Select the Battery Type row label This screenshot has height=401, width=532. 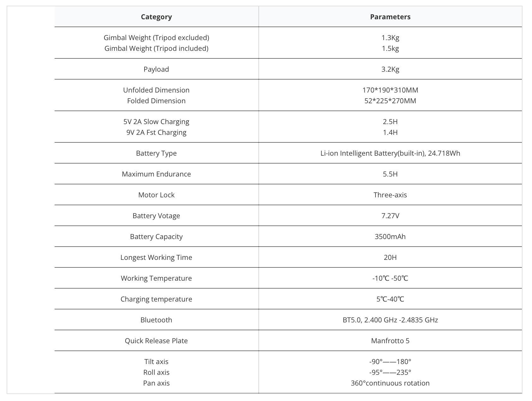pyautogui.click(x=156, y=153)
